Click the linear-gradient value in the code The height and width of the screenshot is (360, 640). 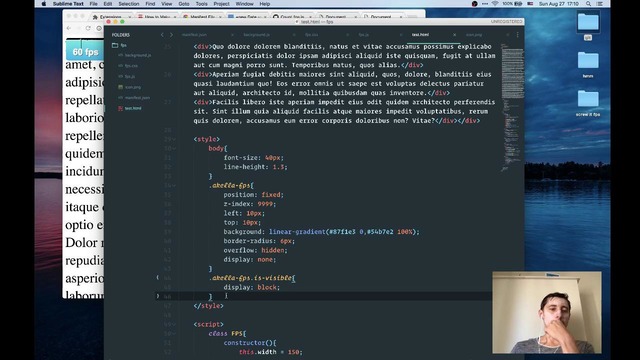(344, 232)
